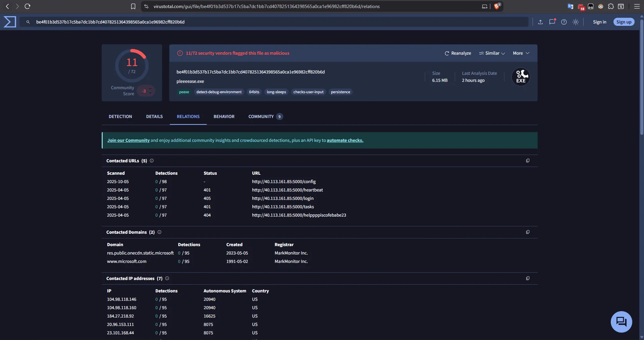644x340 pixels.
Task: Toggle Brave Shields icon in address bar
Action: 497,6
